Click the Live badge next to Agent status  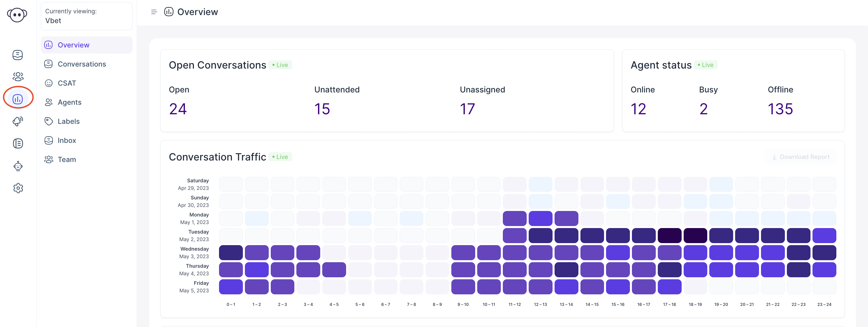click(706, 65)
